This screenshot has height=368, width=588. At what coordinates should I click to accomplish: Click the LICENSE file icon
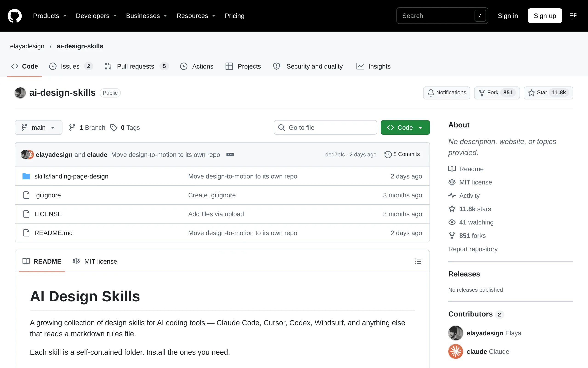pyautogui.click(x=26, y=214)
